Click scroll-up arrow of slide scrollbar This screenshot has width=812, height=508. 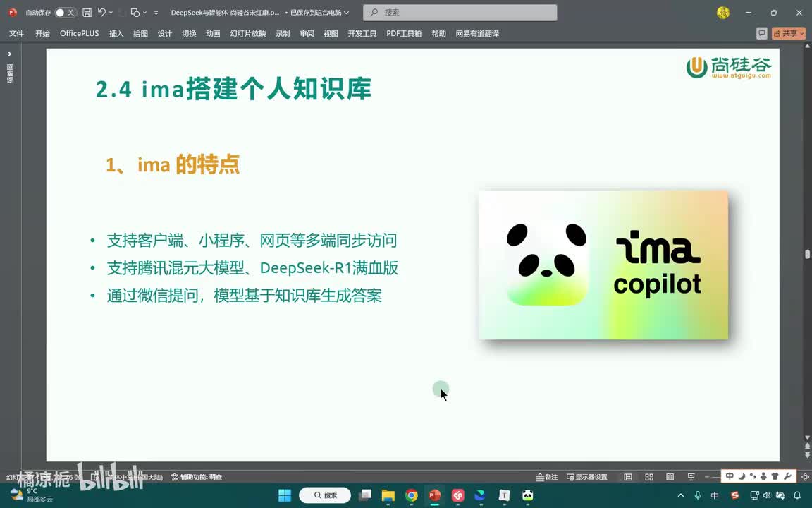(807, 47)
